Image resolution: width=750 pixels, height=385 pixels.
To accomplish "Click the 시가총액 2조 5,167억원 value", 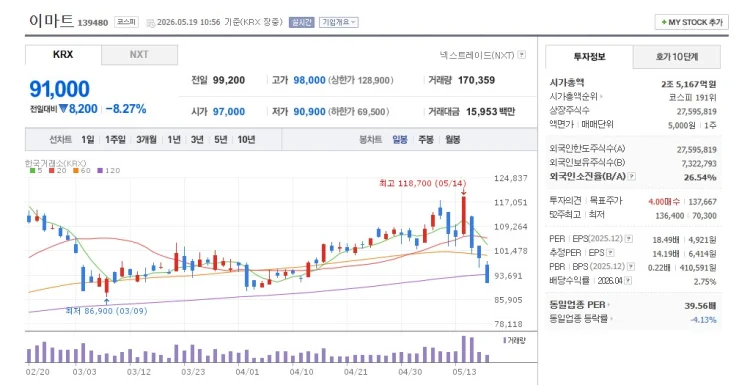I will point(688,84).
